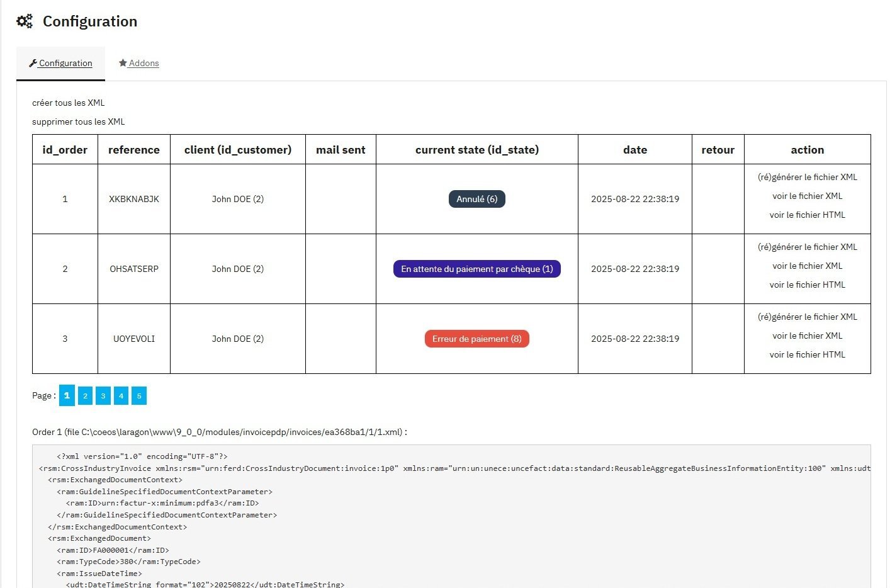This screenshot has height=588, width=890.
Task: Select the Configuration tab
Action: 61,63
